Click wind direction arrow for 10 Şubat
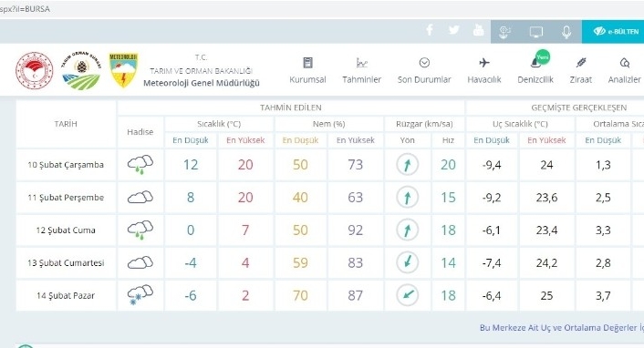Image resolution: width=644 pixels, height=348 pixels. pos(408,165)
